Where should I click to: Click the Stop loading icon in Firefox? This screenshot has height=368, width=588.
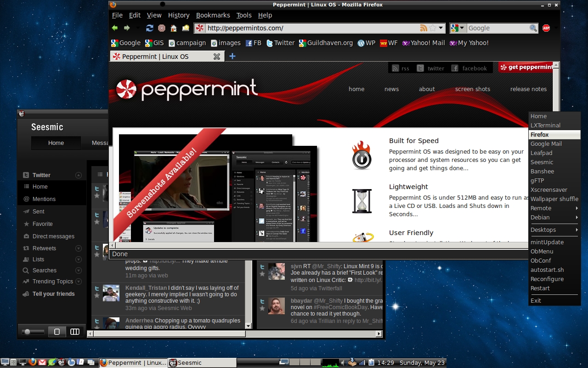tap(162, 28)
